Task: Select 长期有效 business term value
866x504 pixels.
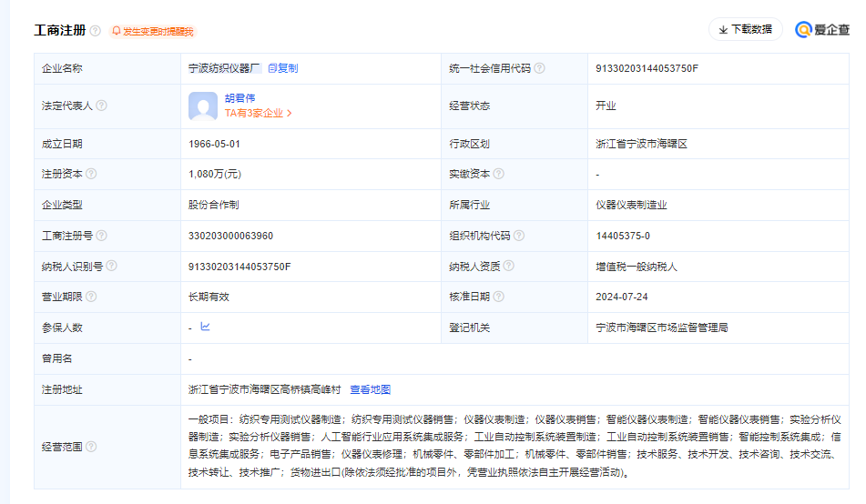Action: 209,297
